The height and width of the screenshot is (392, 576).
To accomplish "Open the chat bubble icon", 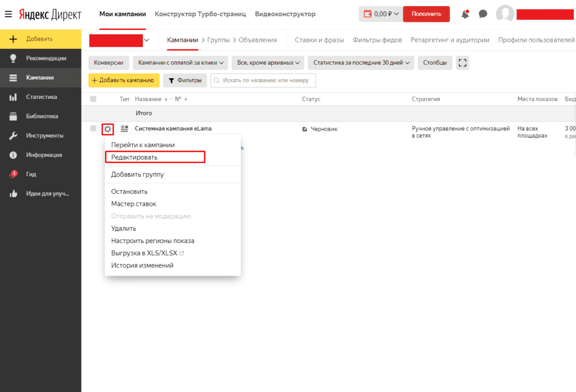I will pos(483,14).
